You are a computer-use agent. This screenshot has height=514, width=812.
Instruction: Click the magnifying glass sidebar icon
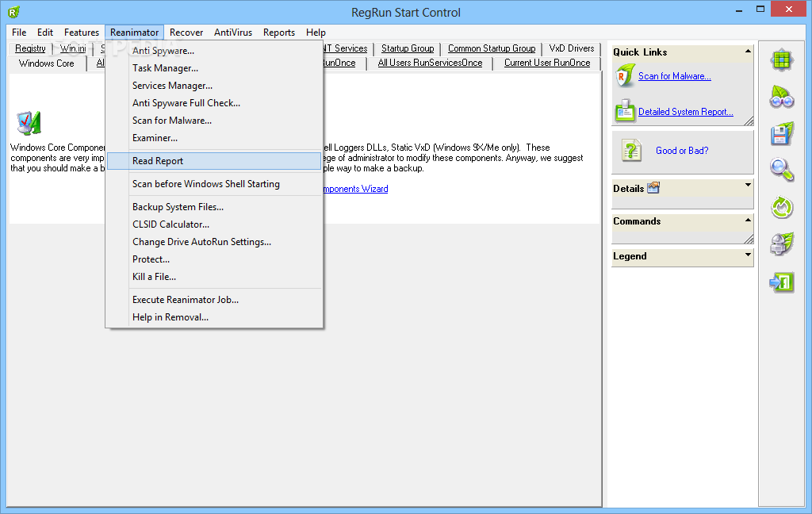pos(781,170)
